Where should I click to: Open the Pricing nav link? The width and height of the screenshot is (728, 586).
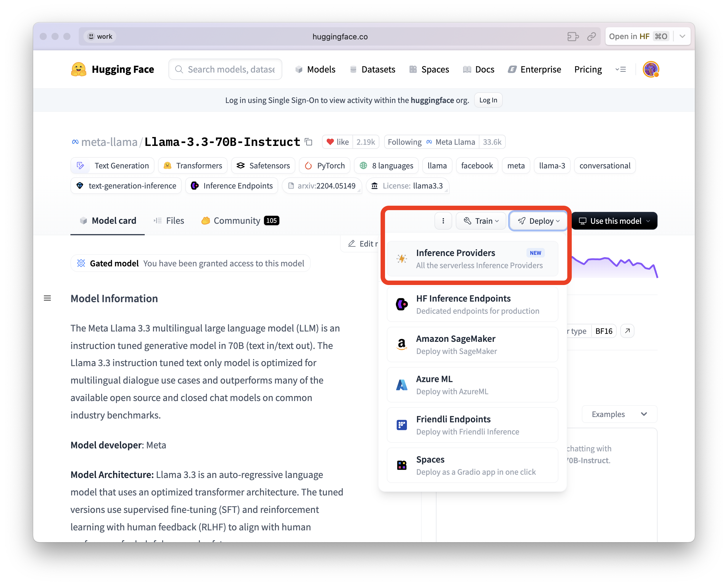click(588, 69)
